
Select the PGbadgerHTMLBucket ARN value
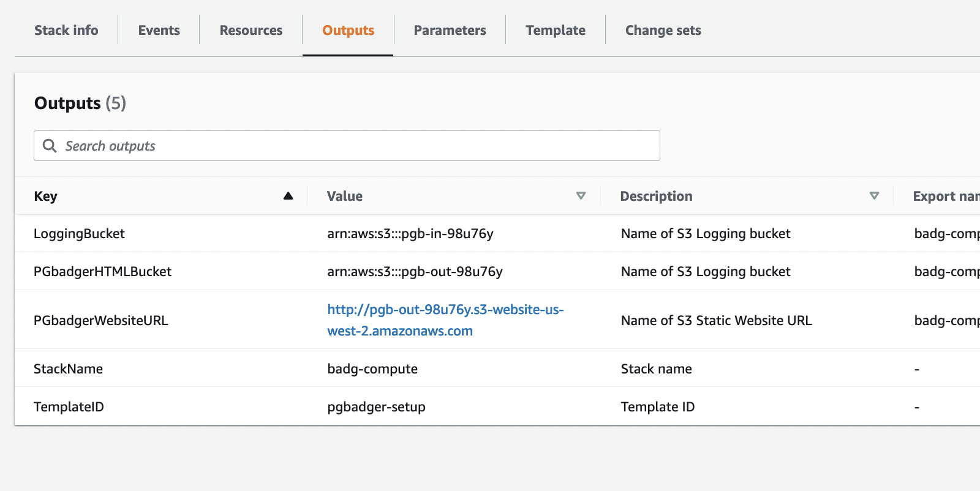click(415, 272)
